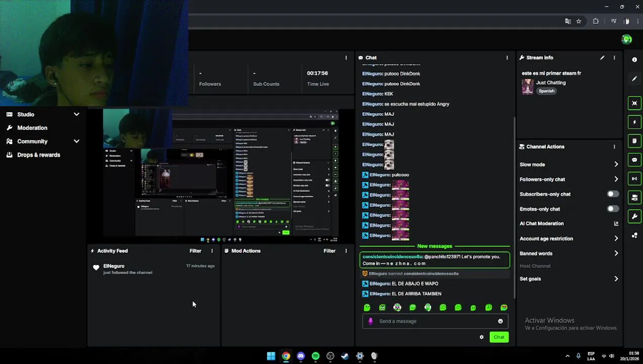Open browser extensions puzzle icon
The height and width of the screenshot is (364, 643).
(595, 21)
